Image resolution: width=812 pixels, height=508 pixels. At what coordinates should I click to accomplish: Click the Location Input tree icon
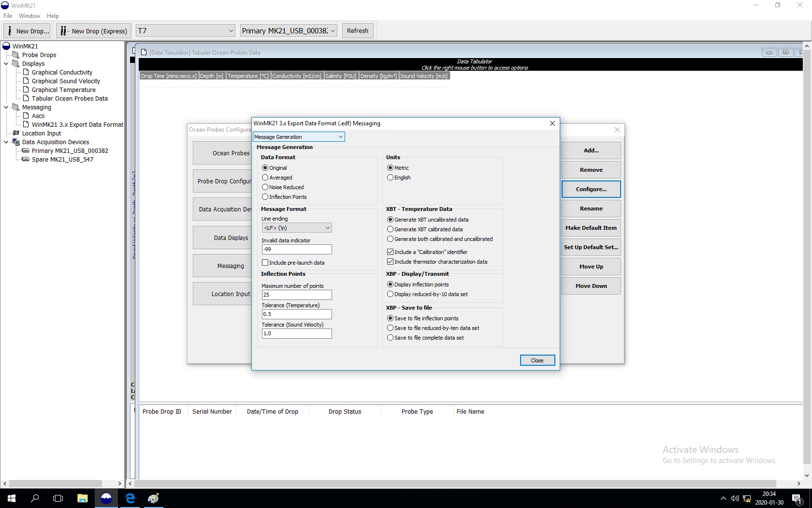point(16,133)
